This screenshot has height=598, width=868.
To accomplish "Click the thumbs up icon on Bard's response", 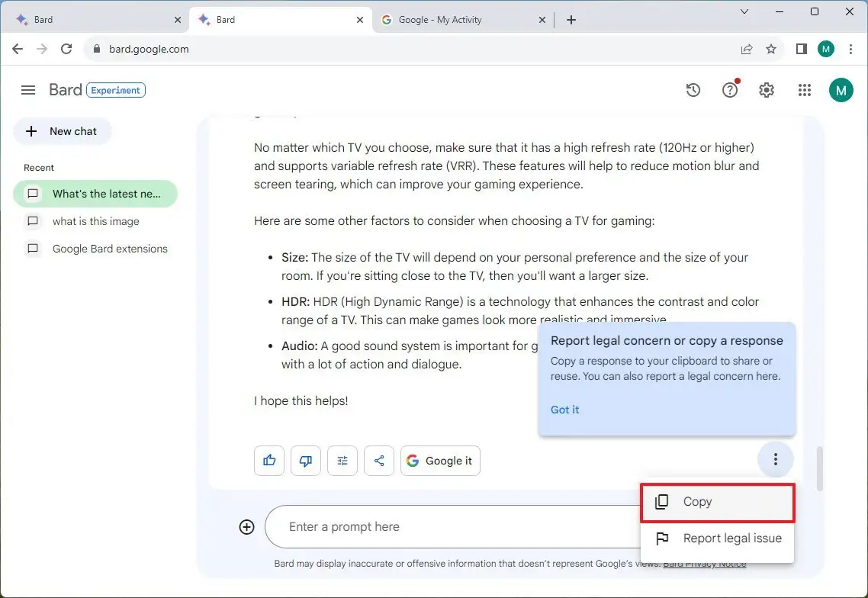I will pos(268,460).
